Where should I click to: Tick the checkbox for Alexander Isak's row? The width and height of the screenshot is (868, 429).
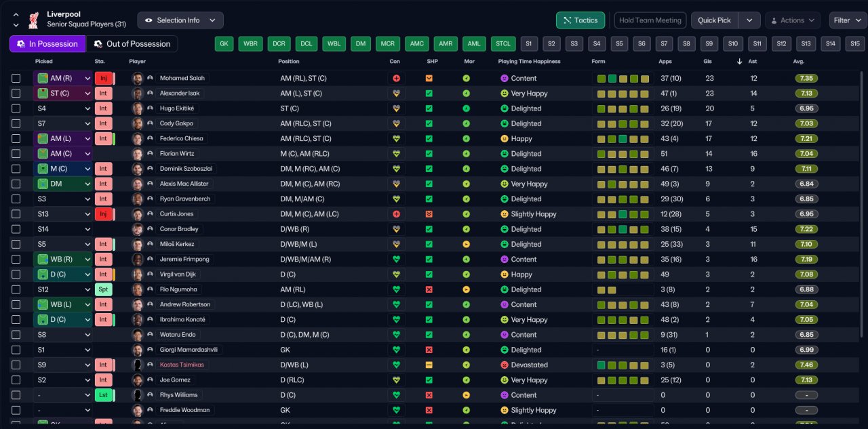[16, 94]
